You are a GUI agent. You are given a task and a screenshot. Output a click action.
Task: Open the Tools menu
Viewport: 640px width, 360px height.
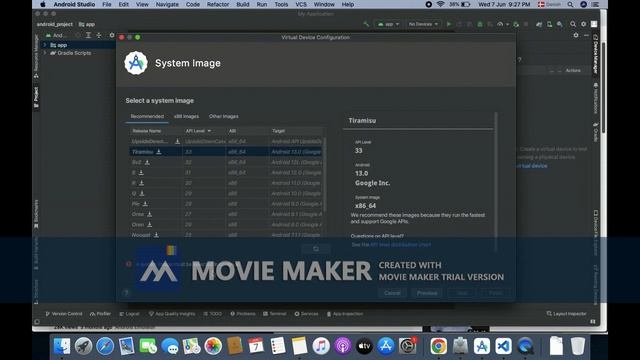pyautogui.click(x=281, y=4)
